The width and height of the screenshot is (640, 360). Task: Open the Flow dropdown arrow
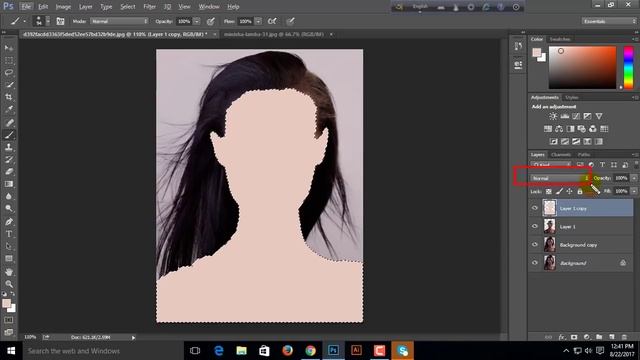[258, 21]
